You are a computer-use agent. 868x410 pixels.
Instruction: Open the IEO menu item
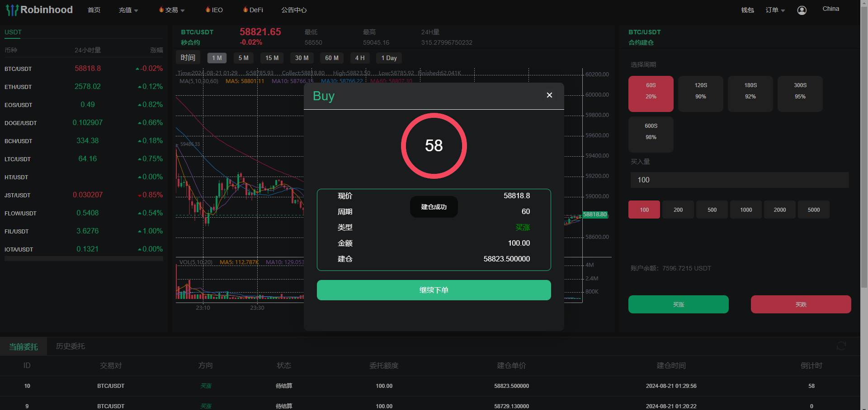pos(214,10)
